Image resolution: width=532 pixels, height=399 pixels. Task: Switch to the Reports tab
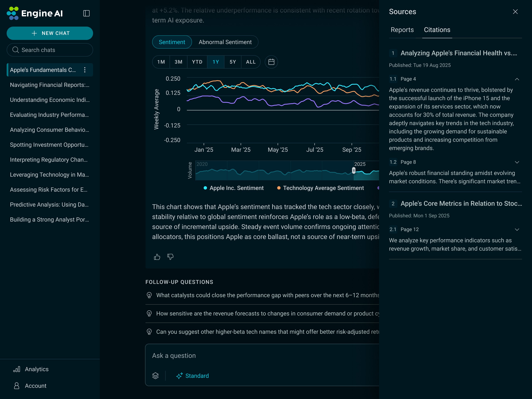point(402,30)
